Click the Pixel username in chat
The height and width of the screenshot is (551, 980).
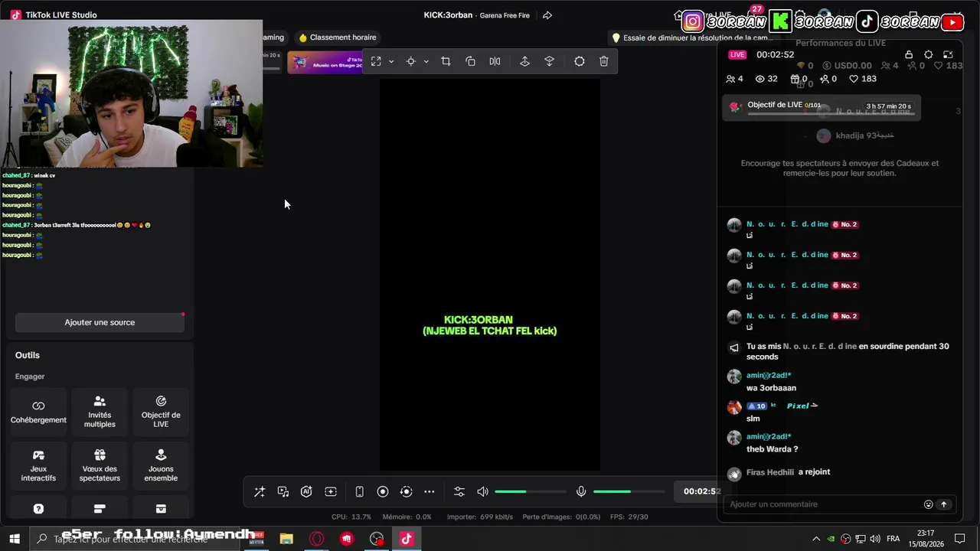(x=798, y=406)
